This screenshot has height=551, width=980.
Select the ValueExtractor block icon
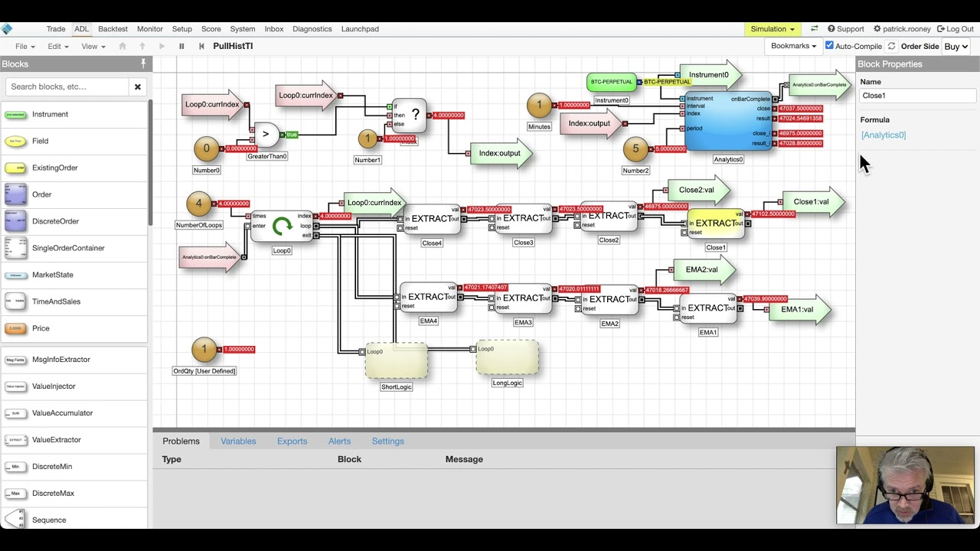[15, 440]
